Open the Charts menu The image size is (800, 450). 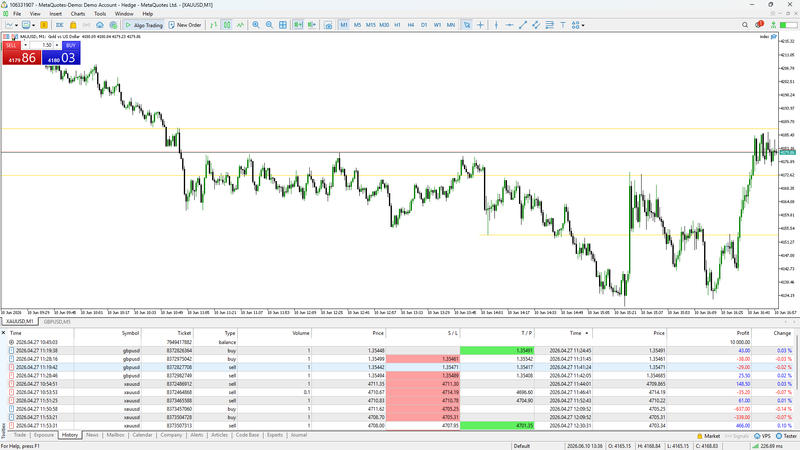pyautogui.click(x=78, y=14)
